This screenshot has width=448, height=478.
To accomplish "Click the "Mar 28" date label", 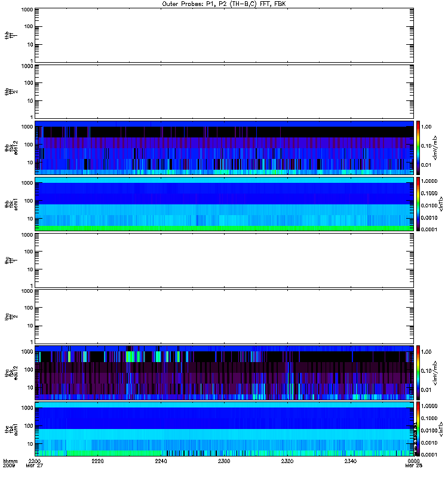I will tap(413, 466).
